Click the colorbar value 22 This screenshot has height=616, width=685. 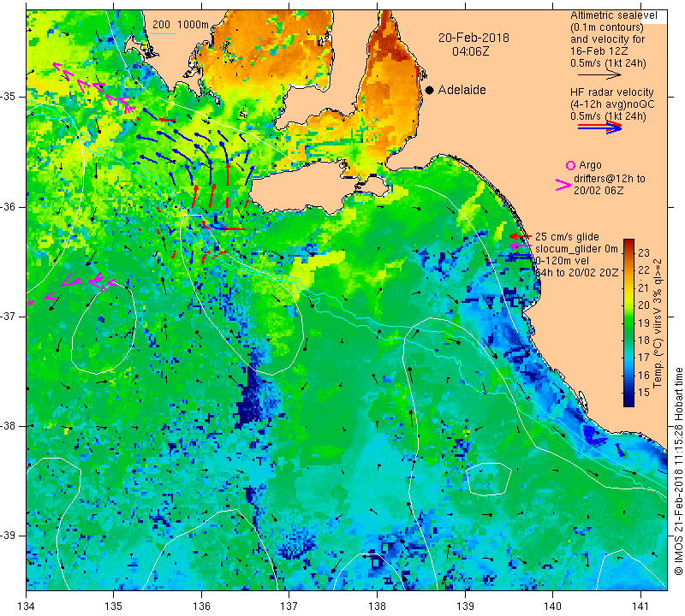(644, 270)
